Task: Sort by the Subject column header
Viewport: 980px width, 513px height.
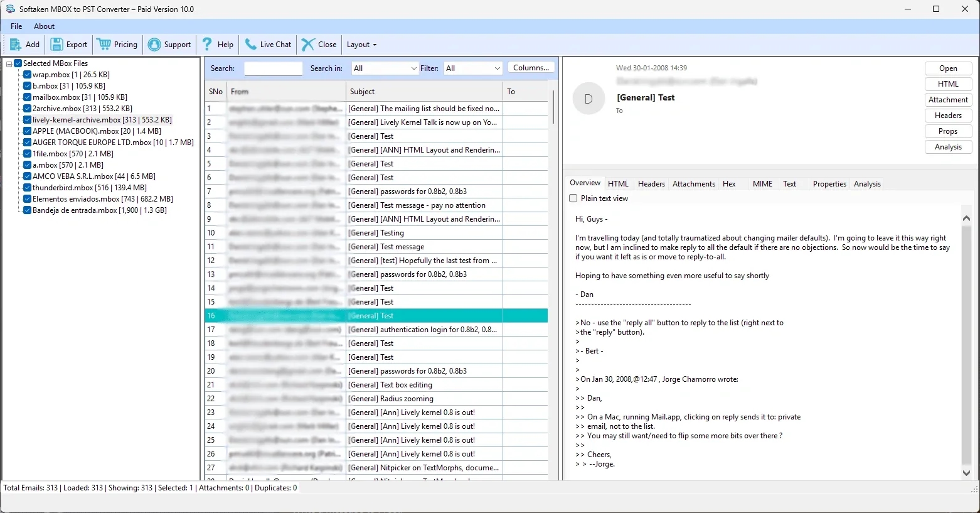Action: (x=425, y=92)
